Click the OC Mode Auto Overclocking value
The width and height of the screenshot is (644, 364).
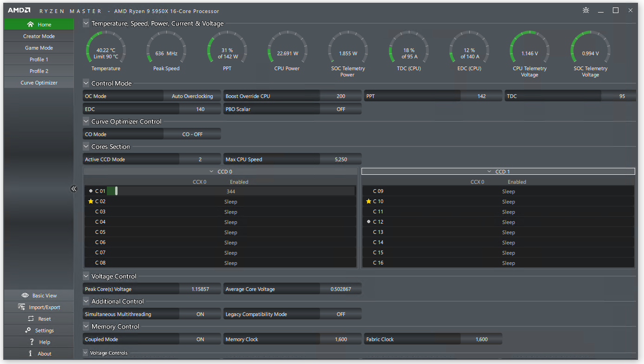(x=192, y=96)
